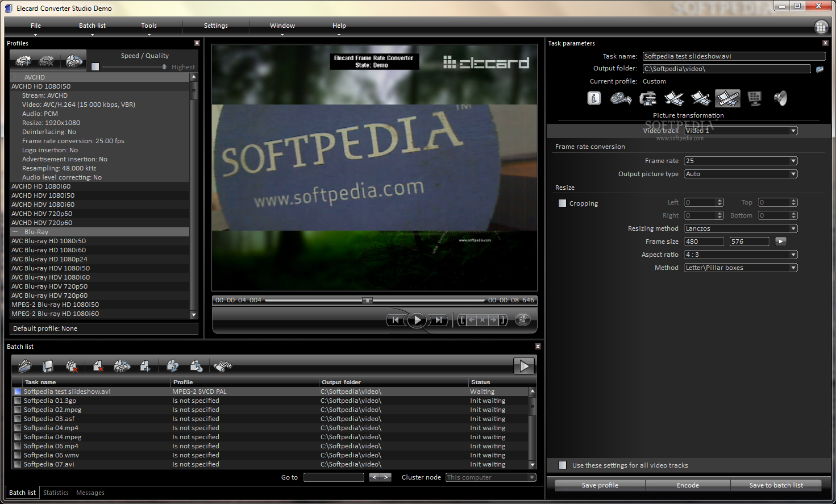The width and height of the screenshot is (836, 504).
Task: Toggle checkbox for Softpedia 02.mpeg row
Action: (x=18, y=410)
